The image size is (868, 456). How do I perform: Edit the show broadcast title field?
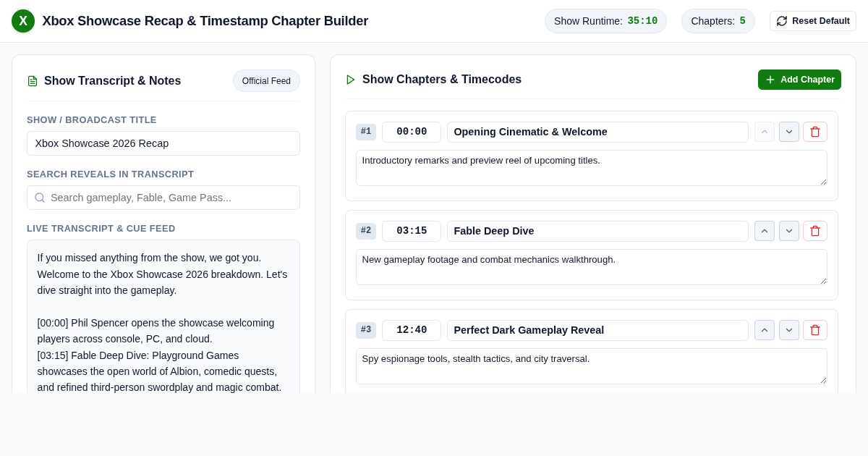163,143
